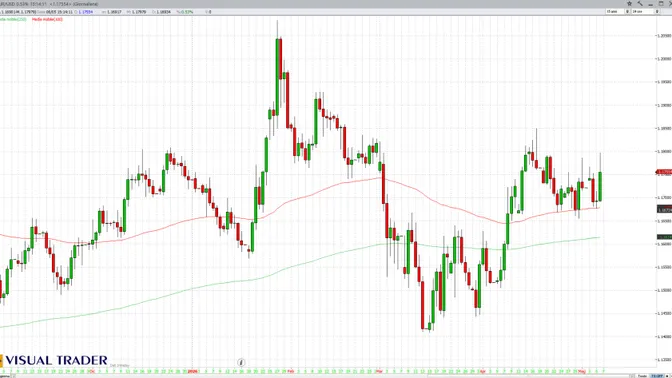This screenshot has width=672, height=378.
Task: Click the small circled info icon on the chart
Action: click(x=241, y=362)
